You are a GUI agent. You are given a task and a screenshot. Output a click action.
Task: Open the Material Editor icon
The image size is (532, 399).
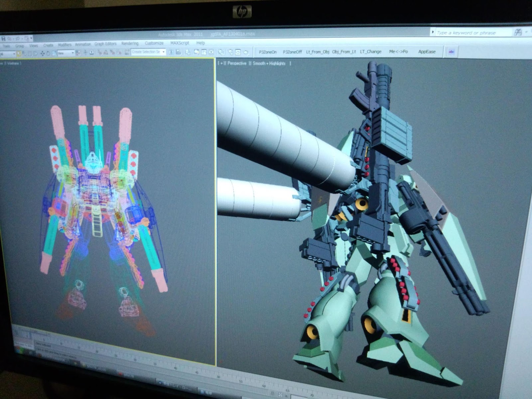coord(220,52)
